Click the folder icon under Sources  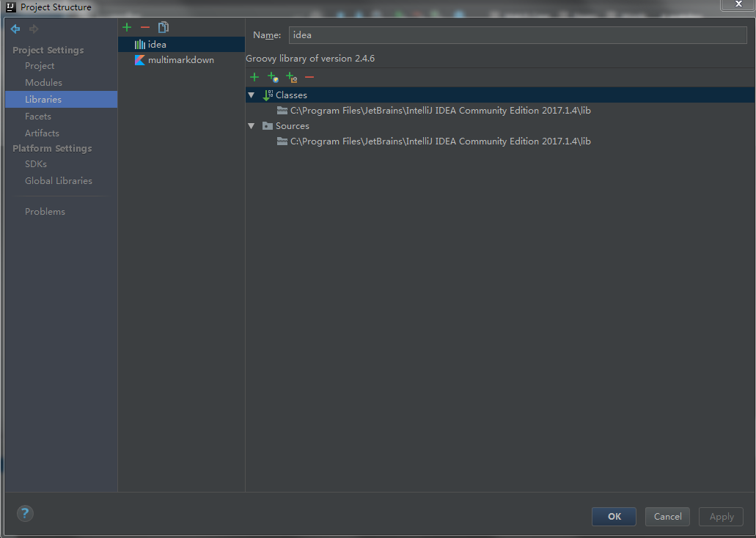coord(282,141)
